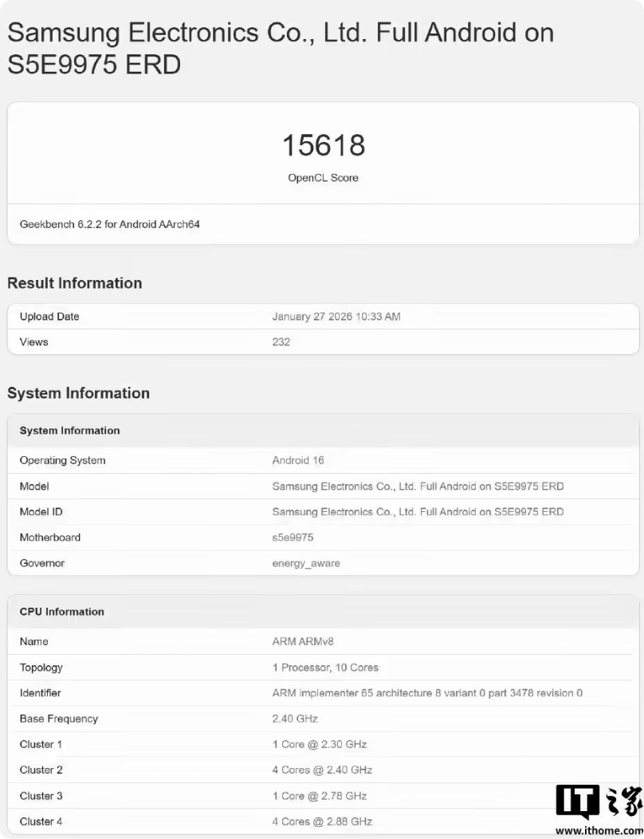The width and height of the screenshot is (644, 839).
Task: Select the energy_aware value
Action: [306, 563]
